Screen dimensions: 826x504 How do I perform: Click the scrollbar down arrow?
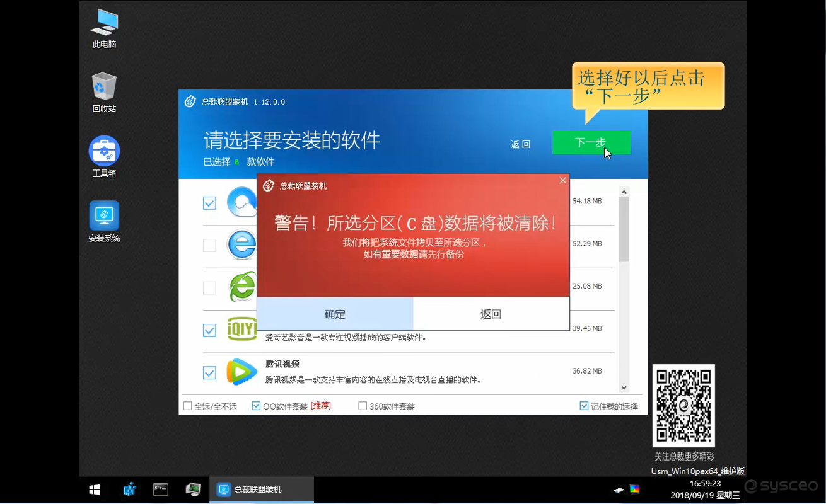tap(624, 388)
